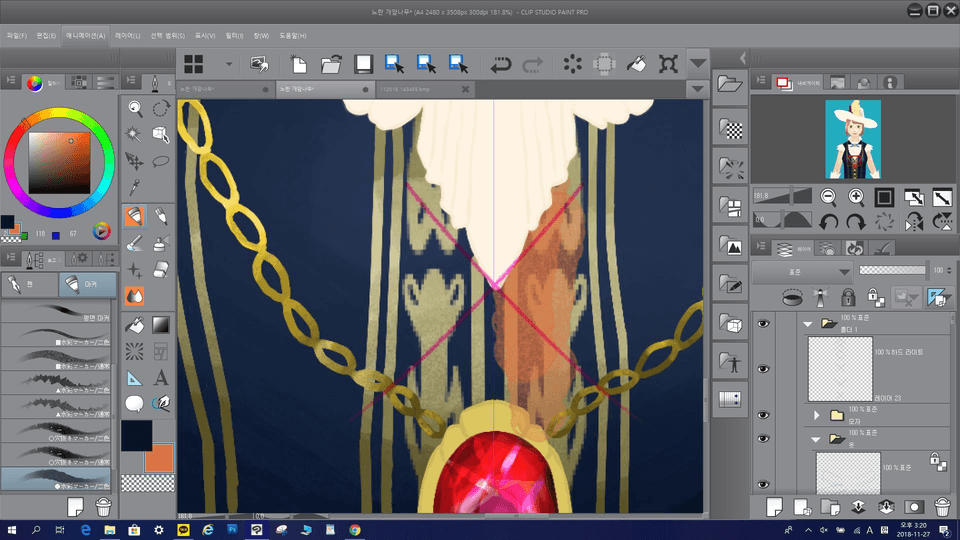Click Zoom out in Navigator panel
This screenshot has width=960, height=540.
tap(828, 197)
